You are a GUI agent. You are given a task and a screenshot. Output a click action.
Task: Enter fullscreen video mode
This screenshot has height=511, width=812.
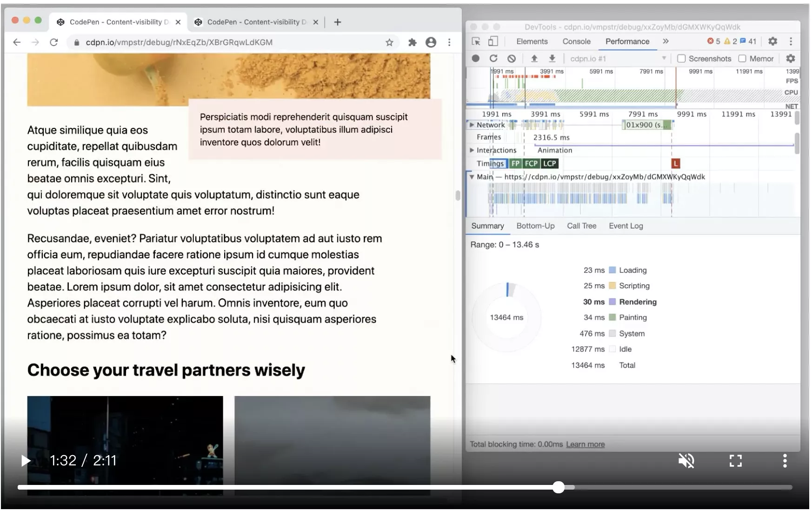coord(735,461)
